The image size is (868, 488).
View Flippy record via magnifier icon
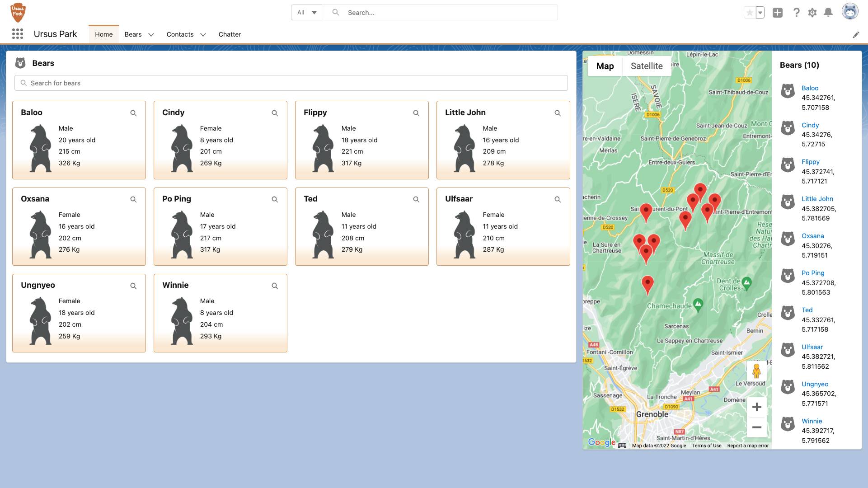[x=416, y=113]
